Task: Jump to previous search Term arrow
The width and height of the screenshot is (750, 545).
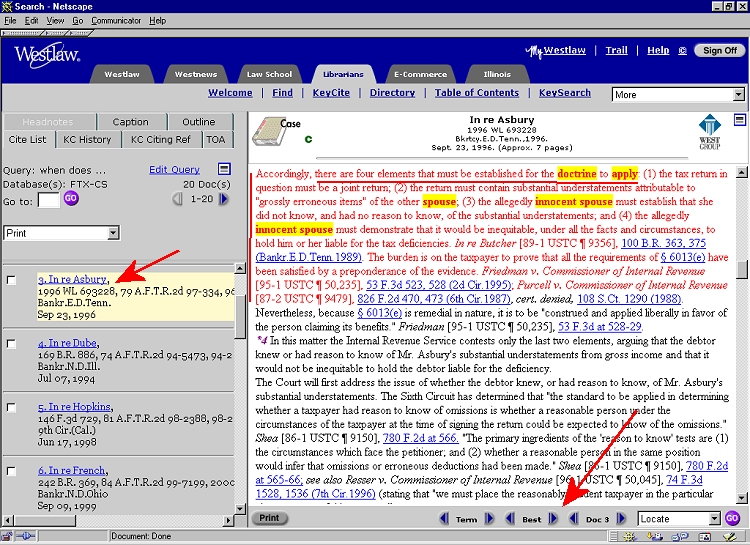Action: point(444,519)
